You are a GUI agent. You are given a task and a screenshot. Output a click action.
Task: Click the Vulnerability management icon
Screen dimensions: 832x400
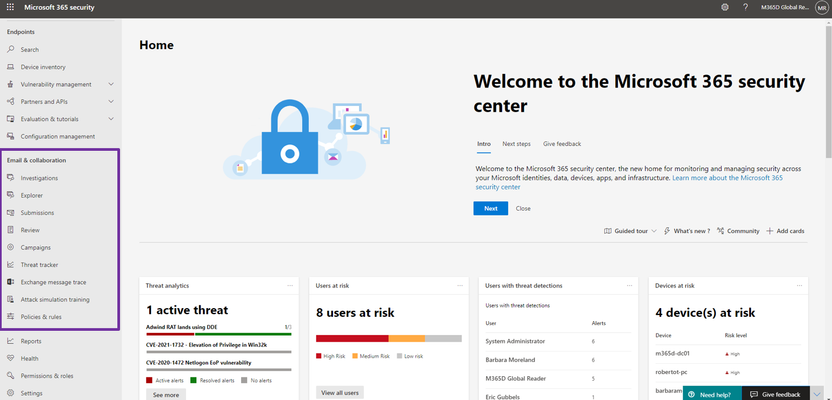tap(11, 84)
